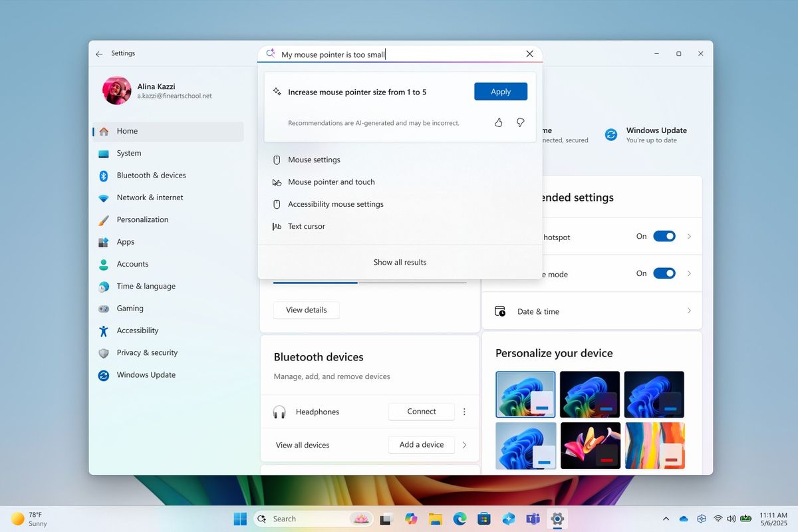Open Microsoft Teams from the taskbar

tap(533, 518)
